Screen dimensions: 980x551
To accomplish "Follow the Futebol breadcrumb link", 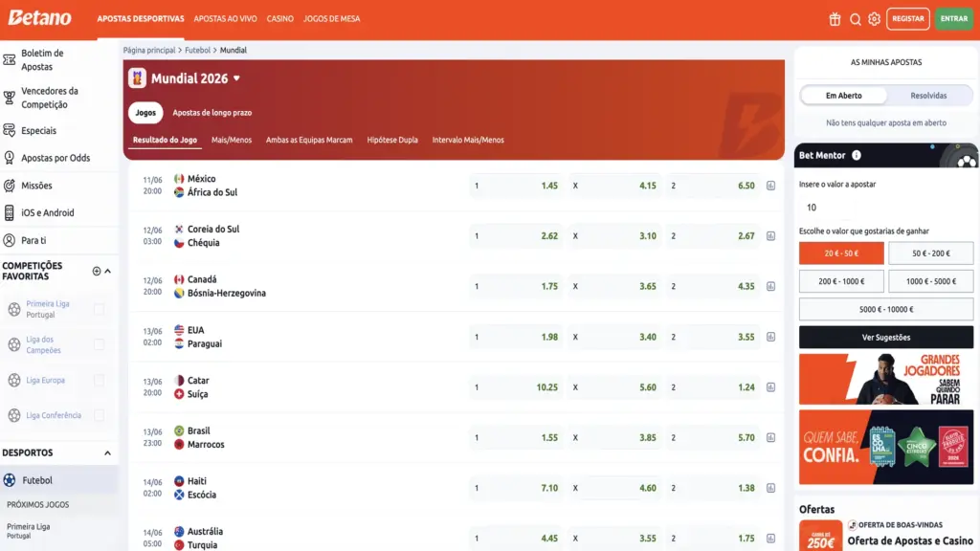I will (x=197, y=50).
